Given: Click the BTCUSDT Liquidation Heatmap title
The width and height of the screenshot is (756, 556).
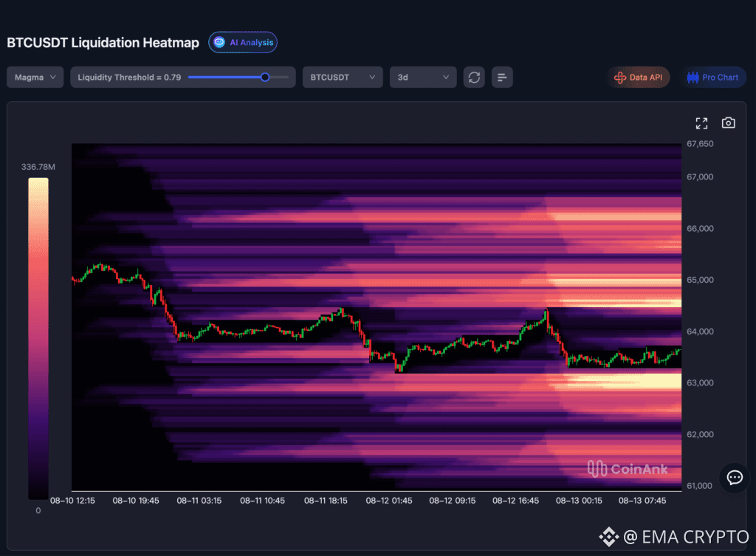Looking at the screenshot, I should coord(103,42).
